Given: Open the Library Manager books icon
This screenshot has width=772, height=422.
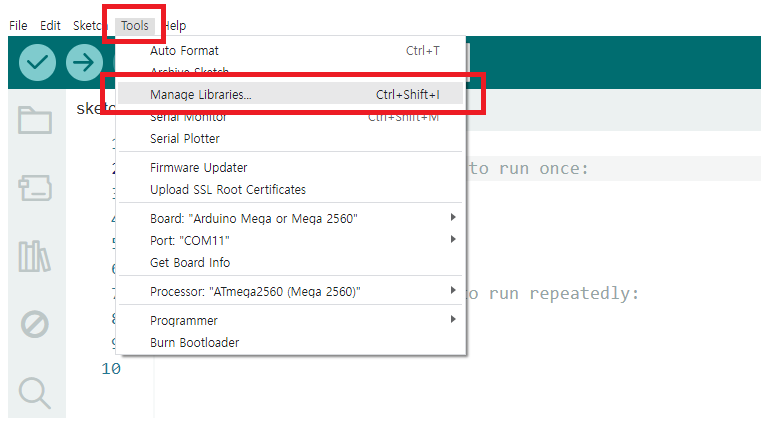Looking at the screenshot, I should (x=34, y=256).
